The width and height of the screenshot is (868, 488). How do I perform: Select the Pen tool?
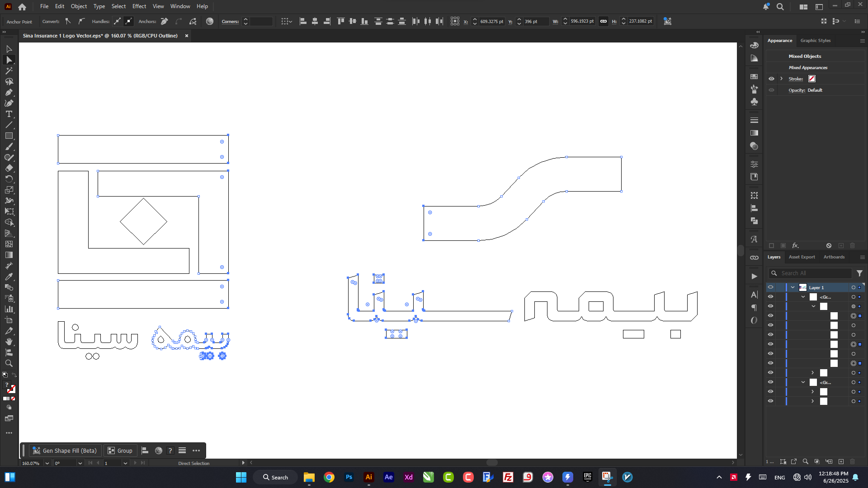click(9, 92)
